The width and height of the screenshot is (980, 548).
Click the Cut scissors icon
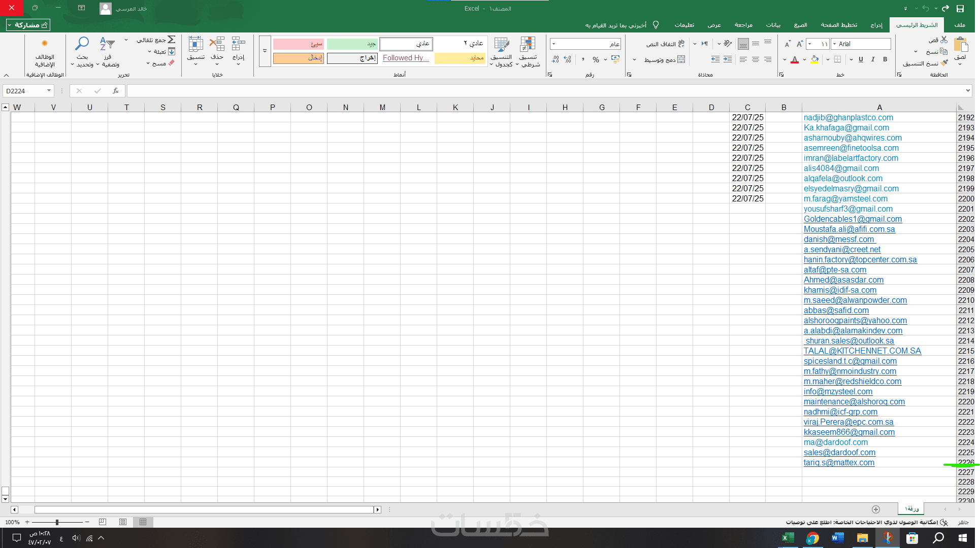pyautogui.click(x=944, y=40)
